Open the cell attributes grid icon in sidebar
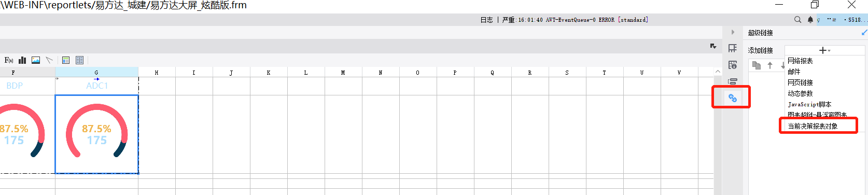Screen dimensions: 868x195 click(x=733, y=48)
